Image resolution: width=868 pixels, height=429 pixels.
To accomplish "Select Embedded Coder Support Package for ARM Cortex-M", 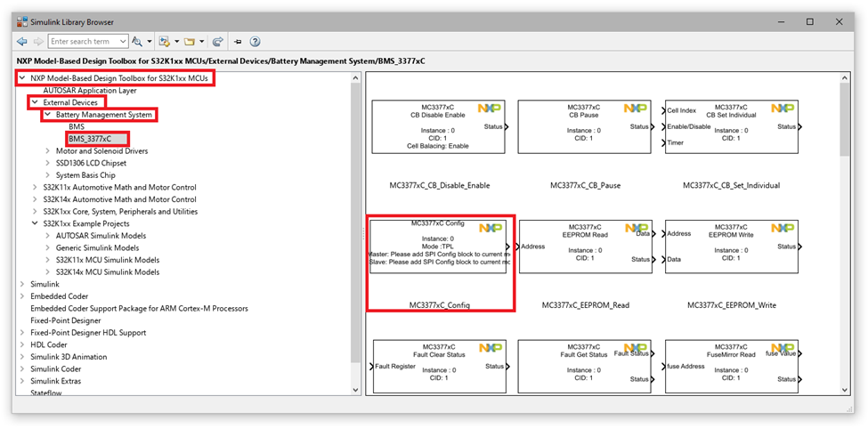I will (139, 308).
